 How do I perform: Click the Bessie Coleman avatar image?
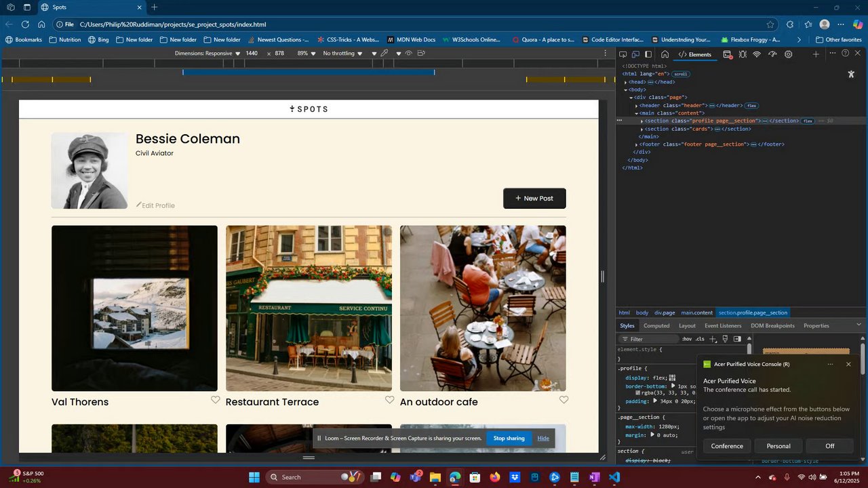[90, 171]
